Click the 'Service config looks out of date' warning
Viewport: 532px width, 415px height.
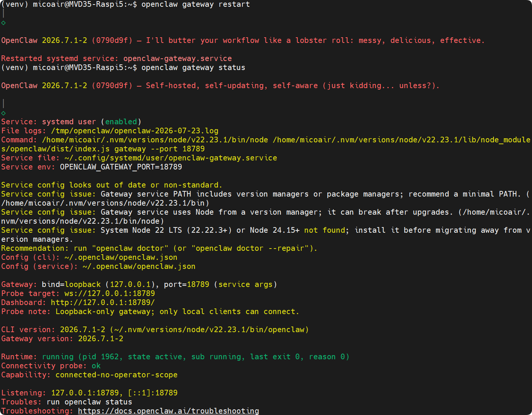pyautogui.click(x=112, y=185)
